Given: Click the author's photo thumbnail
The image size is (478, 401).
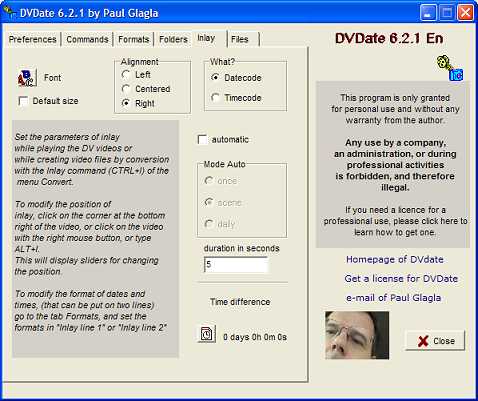Looking at the screenshot, I should (x=357, y=335).
